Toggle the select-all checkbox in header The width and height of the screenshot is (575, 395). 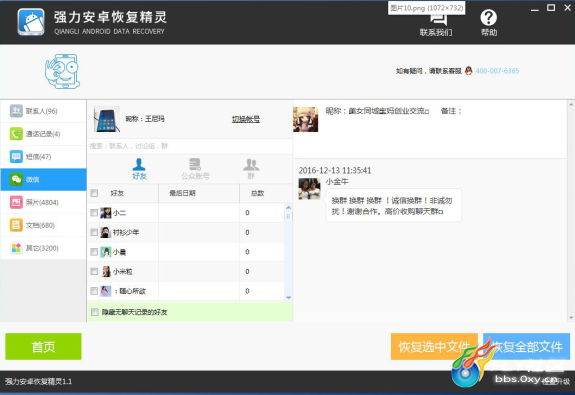(x=94, y=193)
